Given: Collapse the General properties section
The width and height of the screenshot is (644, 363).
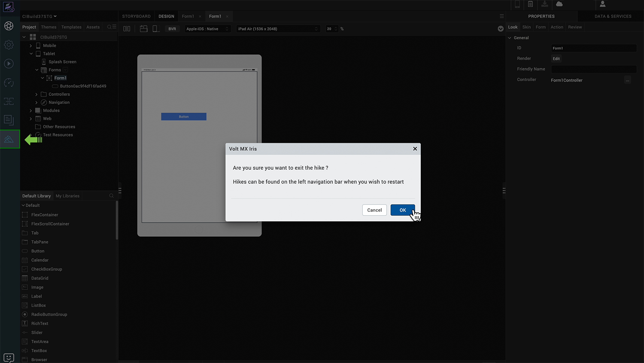Looking at the screenshot, I should point(510,38).
